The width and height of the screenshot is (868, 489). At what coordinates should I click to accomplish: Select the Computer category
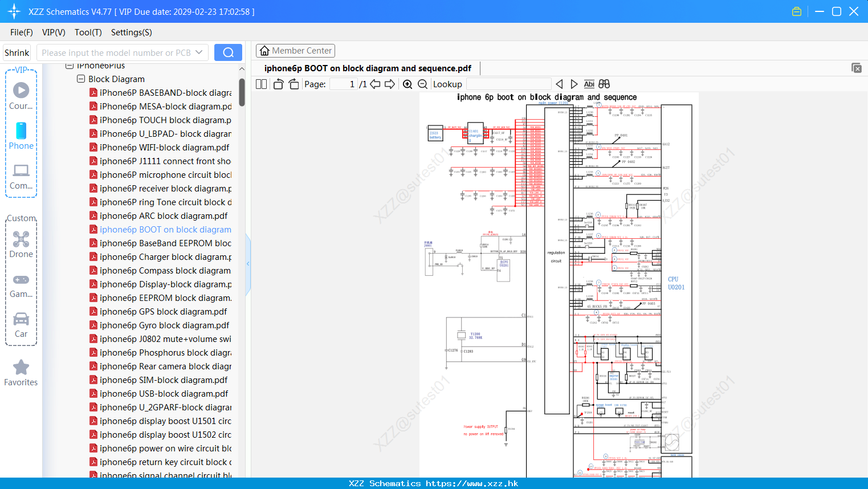pos(21,177)
